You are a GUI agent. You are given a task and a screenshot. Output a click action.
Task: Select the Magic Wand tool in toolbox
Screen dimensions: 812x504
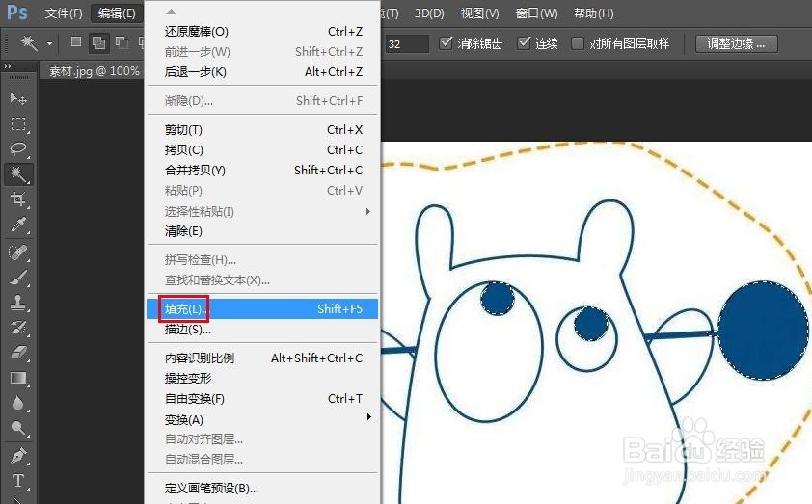click(18, 174)
